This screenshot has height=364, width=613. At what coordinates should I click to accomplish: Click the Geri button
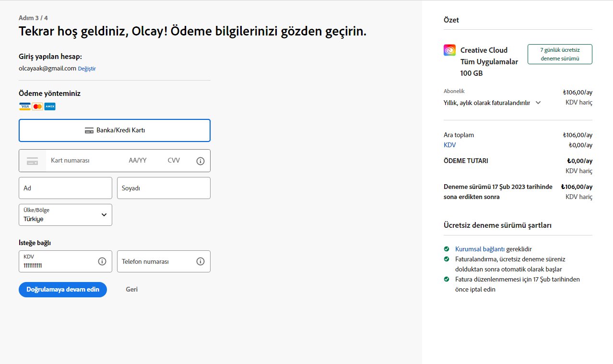132,290
